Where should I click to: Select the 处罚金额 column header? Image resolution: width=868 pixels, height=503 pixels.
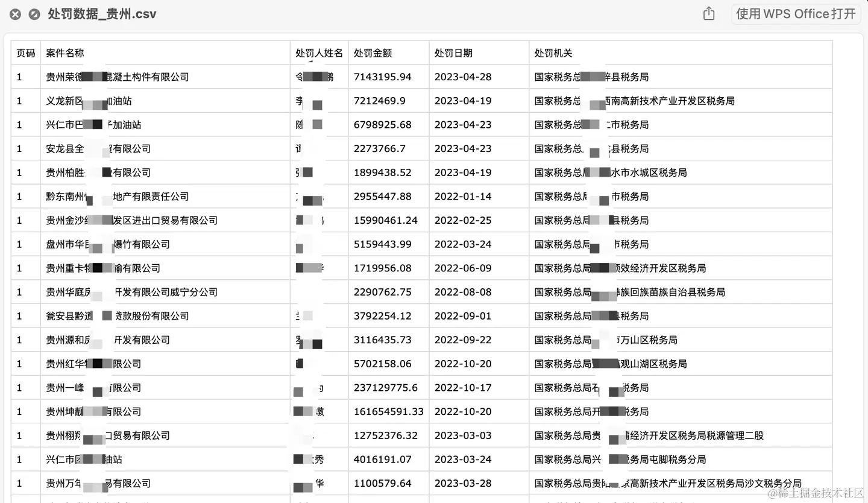[389, 53]
